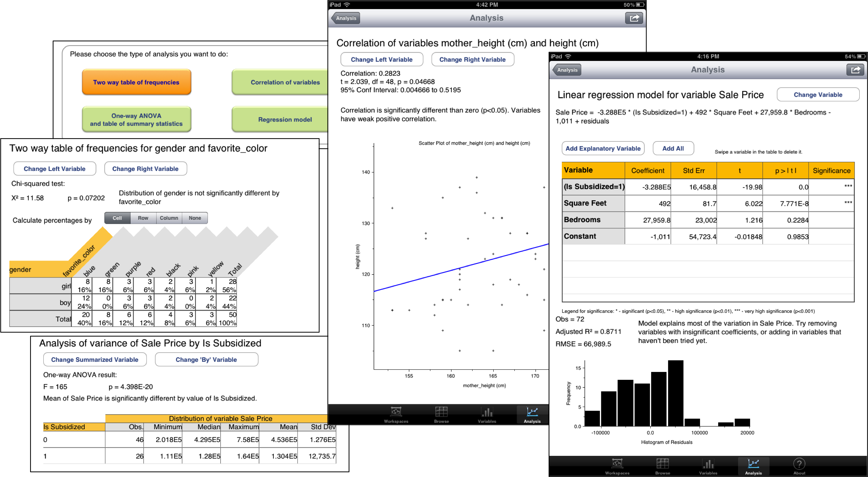Click the 'p = 0.07202' chi-squared value

point(86,198)
